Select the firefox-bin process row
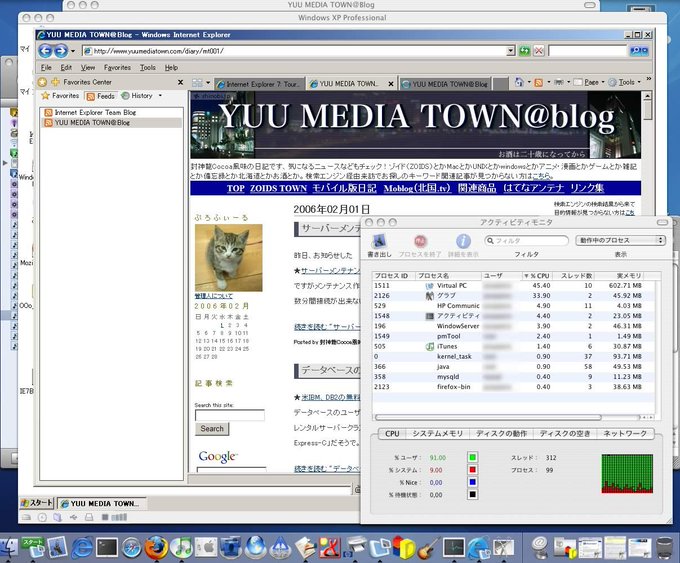Viewport: 680px width, 563px height. [x=513, y=386]
